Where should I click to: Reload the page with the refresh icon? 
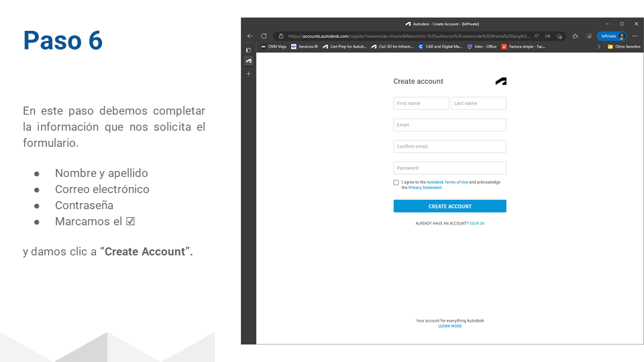click(264, 36)
